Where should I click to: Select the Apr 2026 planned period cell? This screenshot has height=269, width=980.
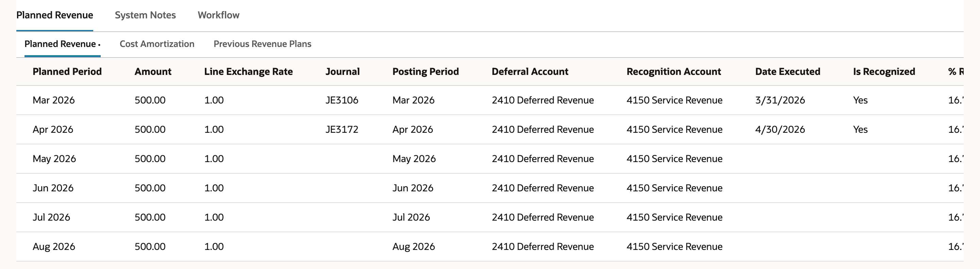click(x=53, y=129)
